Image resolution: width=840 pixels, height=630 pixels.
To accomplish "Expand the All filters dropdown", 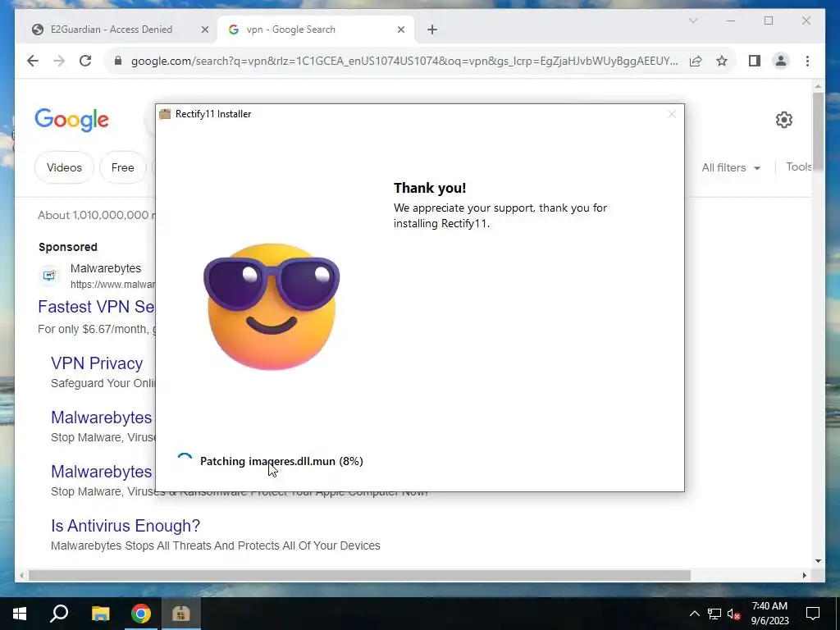I will tap(731, 167).
